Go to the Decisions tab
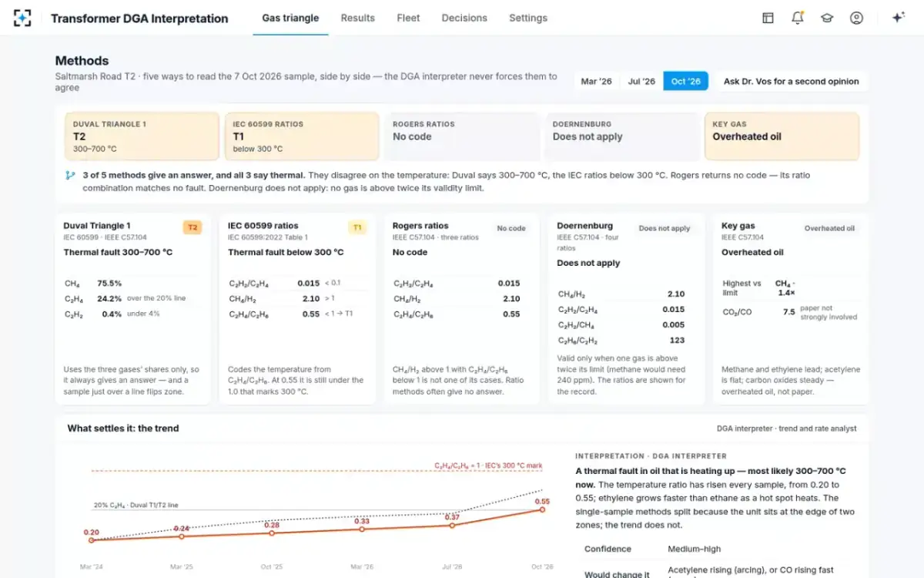The image size is (924, 578). 464,18
